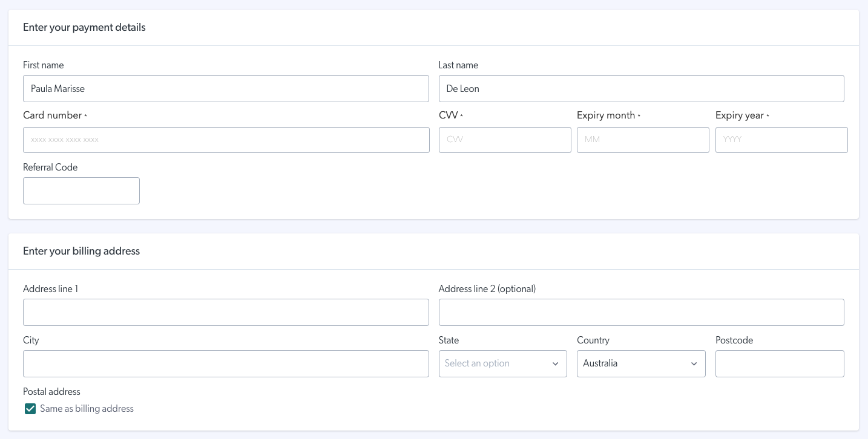Click the 'Postcode' label
This screenshot has width=868, height=439.
(734, 340)
